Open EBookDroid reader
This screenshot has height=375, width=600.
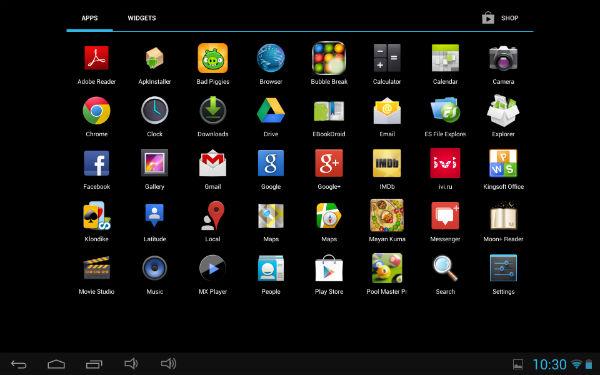329,111
